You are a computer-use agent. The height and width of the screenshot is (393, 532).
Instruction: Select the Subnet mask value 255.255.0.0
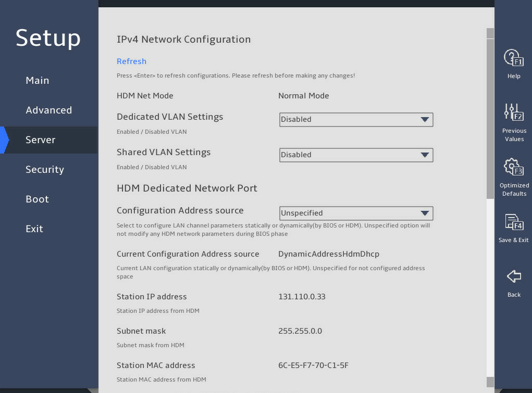[x=300, y=331]
